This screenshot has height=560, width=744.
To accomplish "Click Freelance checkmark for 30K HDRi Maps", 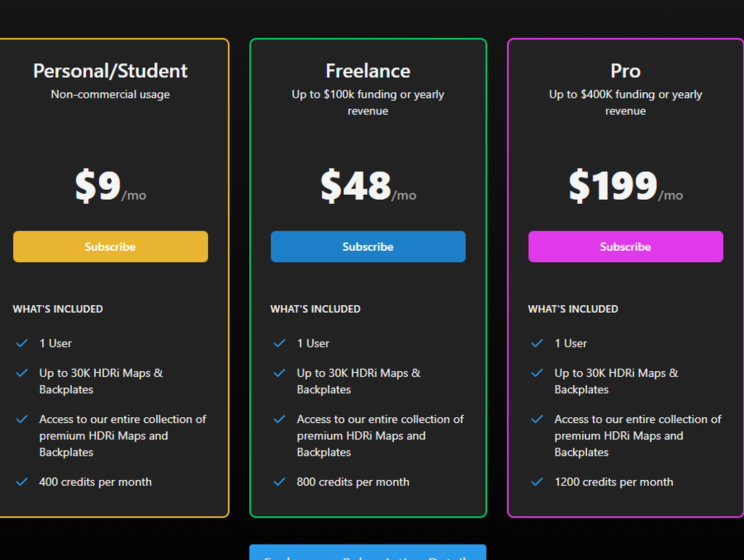I will click(x=280, y=373).
